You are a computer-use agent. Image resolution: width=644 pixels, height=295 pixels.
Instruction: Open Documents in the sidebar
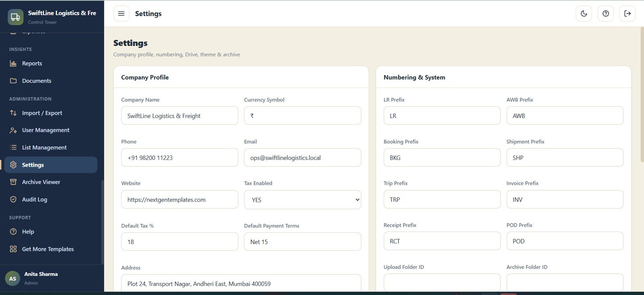tap(51, 81)
